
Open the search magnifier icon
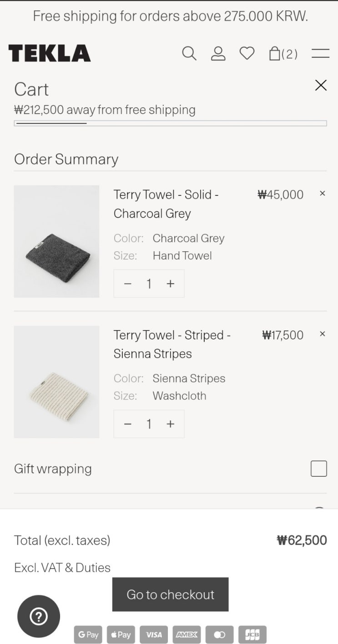pyautogui.click(x=189, y=54)
